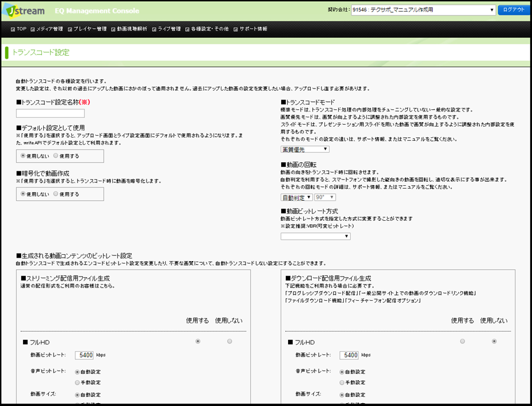Open the 自動判定 rotation dropdown
This screenshot has width=532, height=406.
[297, 197]
